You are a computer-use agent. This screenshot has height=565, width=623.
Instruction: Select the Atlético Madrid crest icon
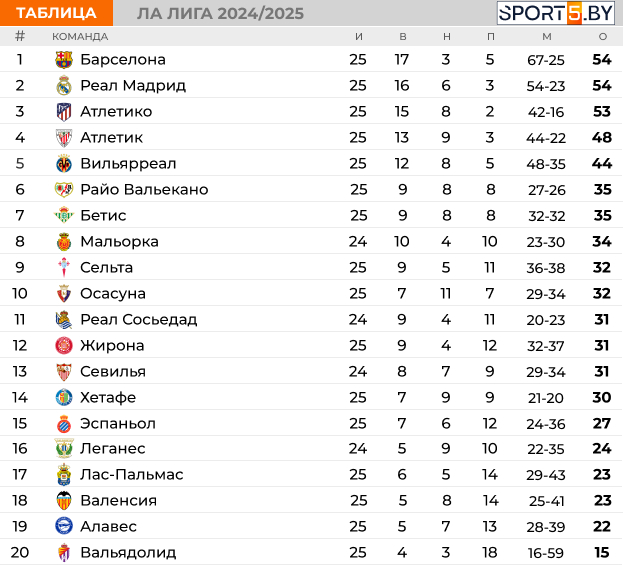tap(64, 112)
